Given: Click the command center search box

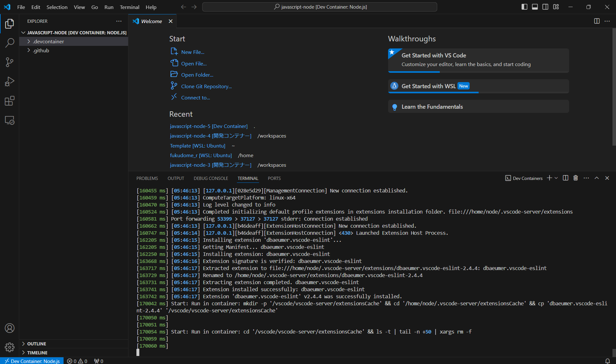Looking at the screenshot, I should pos(320,6).
